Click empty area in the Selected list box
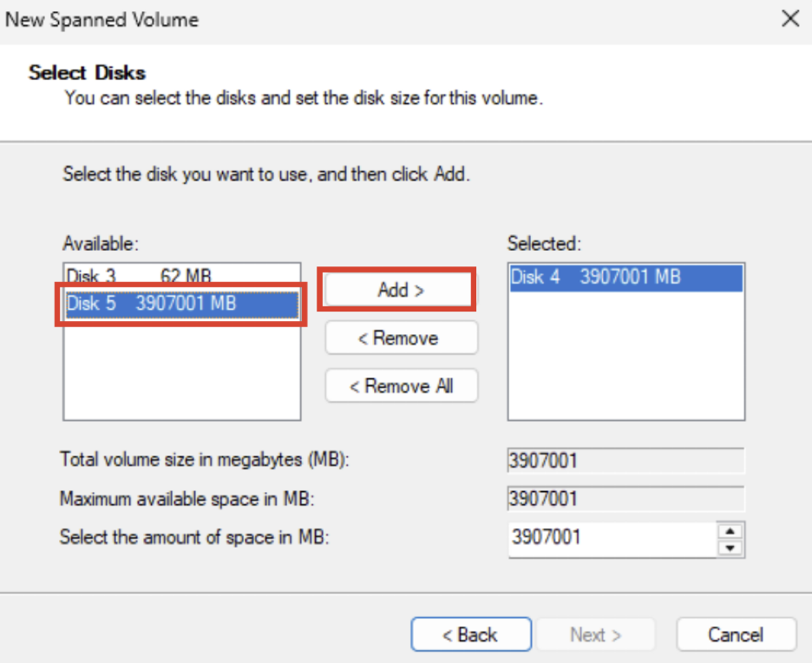Screen dimensions: 812x663 click(x=625, y=364)
